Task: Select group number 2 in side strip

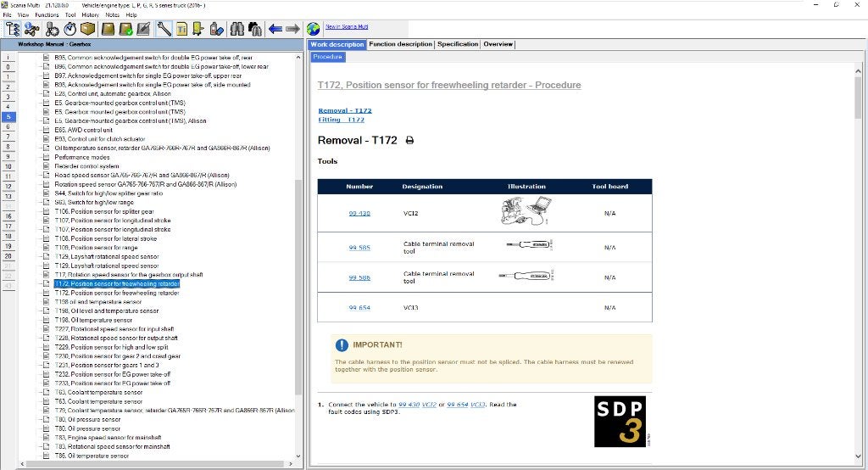Action: 8,87
